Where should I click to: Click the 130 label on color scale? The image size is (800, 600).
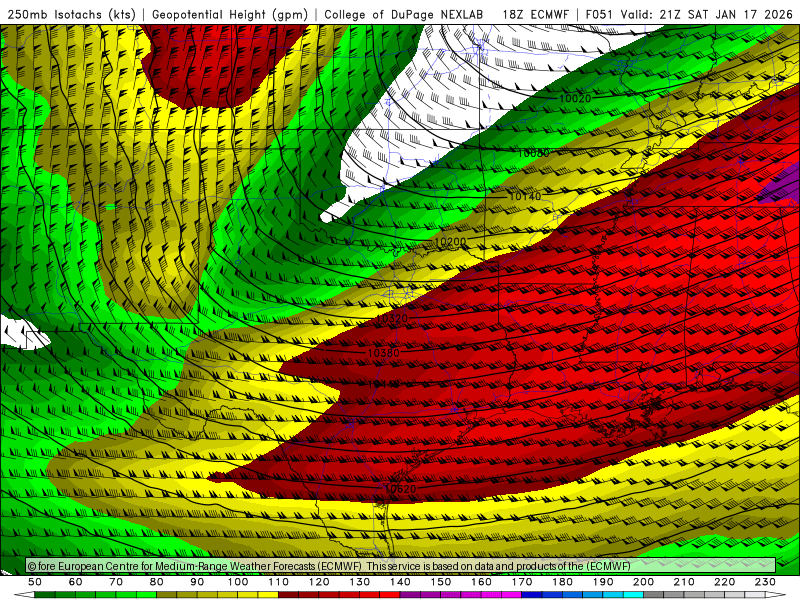pos(360,582)
